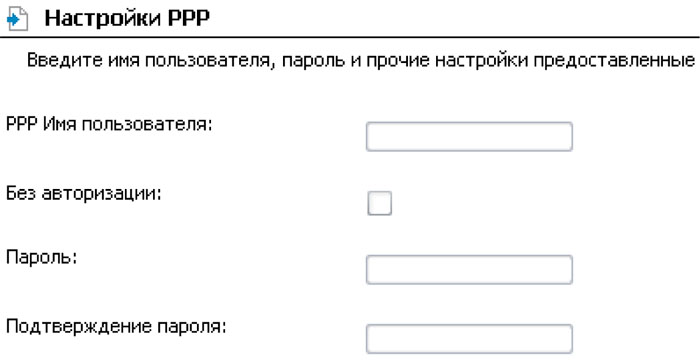The height and width of the screenshot is (360, 700).
Task: Click right edge of the Пароль field
Action: 568,269
